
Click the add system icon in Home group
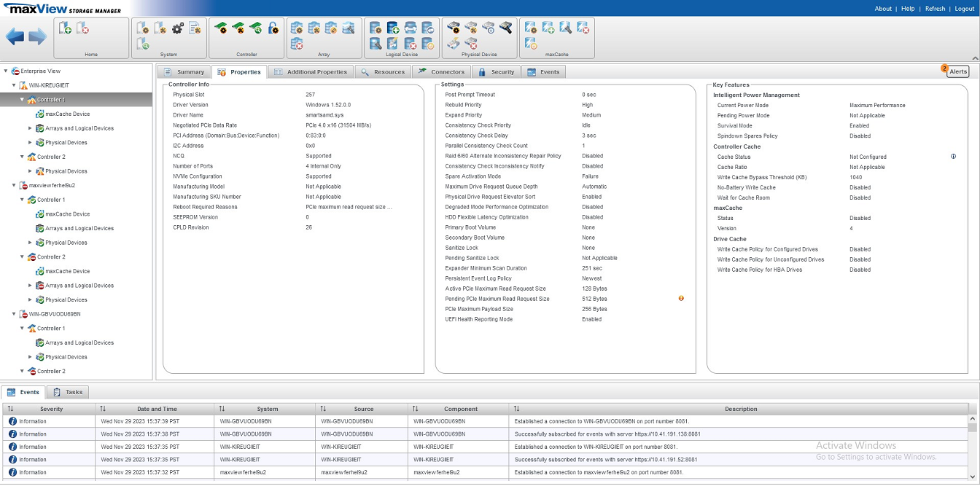point(66,28)
